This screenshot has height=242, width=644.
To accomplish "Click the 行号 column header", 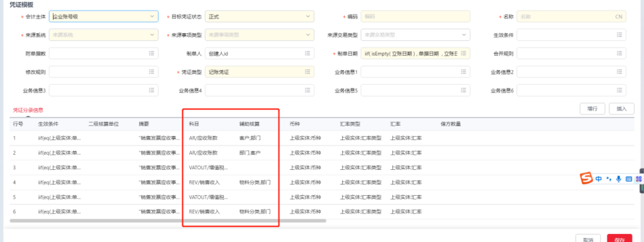I will tap(18, 124).
